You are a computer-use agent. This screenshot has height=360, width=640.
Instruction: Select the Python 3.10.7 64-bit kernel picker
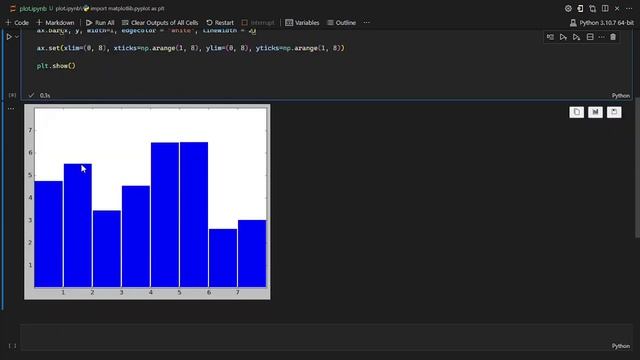(602, 22)
